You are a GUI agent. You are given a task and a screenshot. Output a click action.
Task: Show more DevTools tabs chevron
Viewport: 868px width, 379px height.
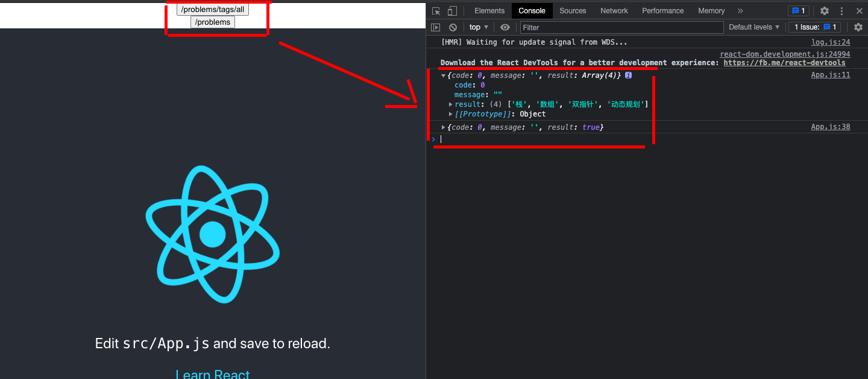[x=740, y=11]
